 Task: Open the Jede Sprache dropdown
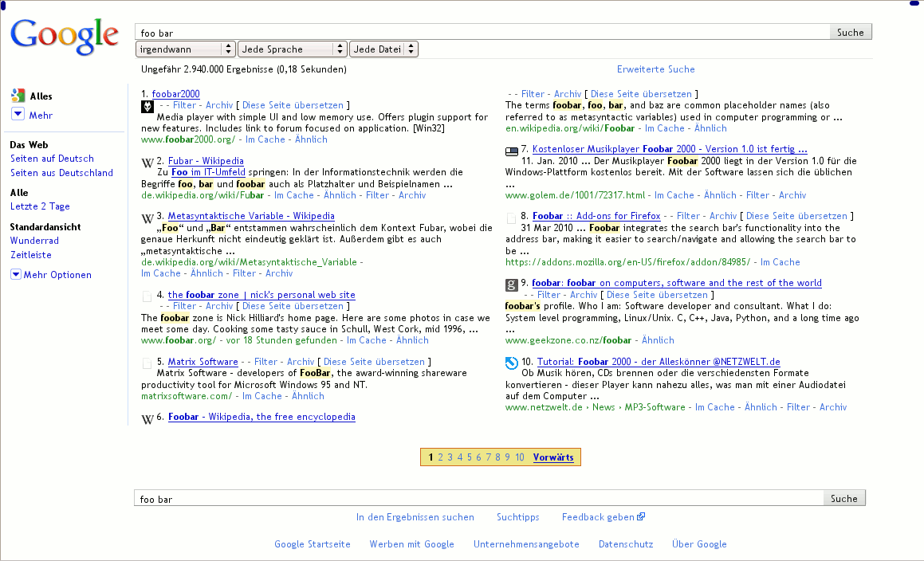pyautogui.click(x=293, y=49)
